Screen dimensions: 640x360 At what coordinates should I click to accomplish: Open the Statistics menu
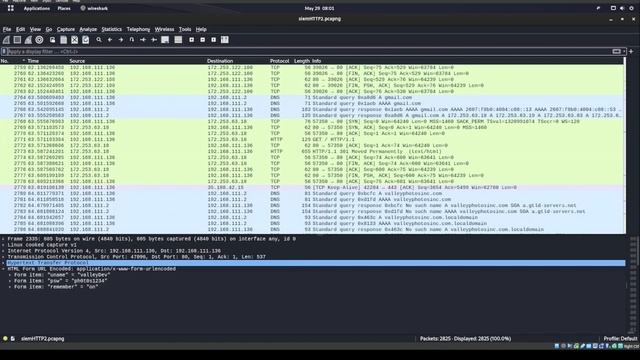coord(111,29)
